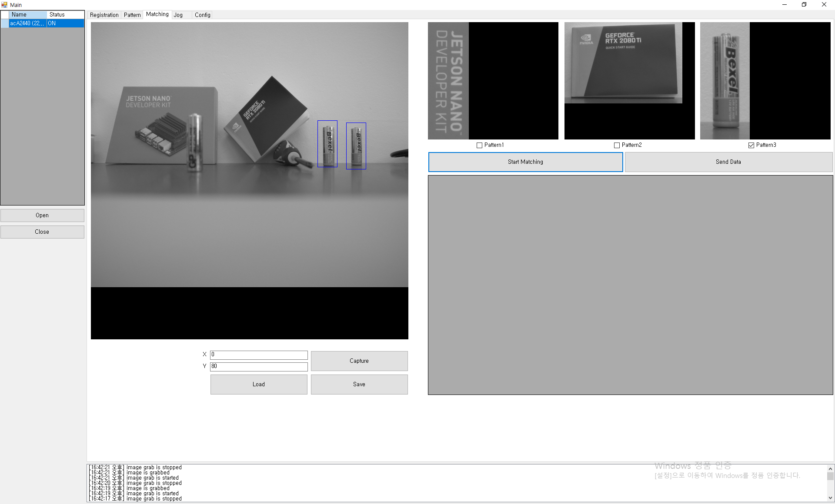Open the Pattern tab

(132, 15)
